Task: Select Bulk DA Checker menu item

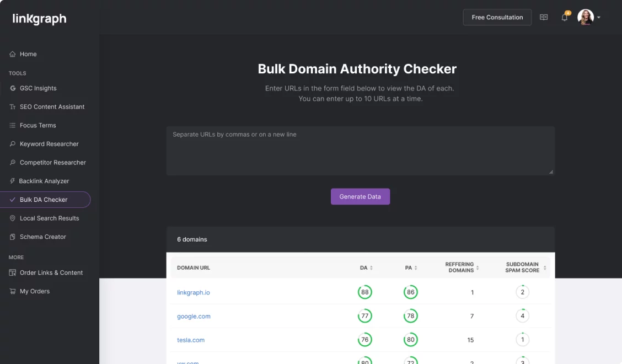Action: (x=45, y=200)
